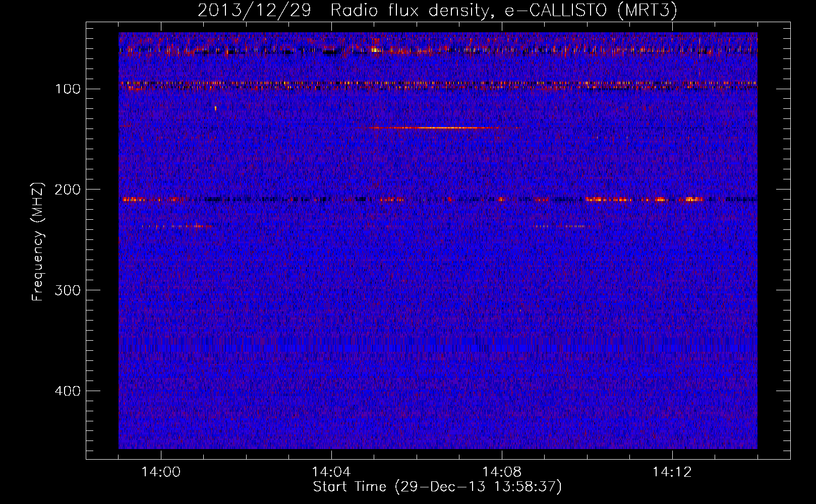Click the 100 frequency tick label

(x=68, y=89)
